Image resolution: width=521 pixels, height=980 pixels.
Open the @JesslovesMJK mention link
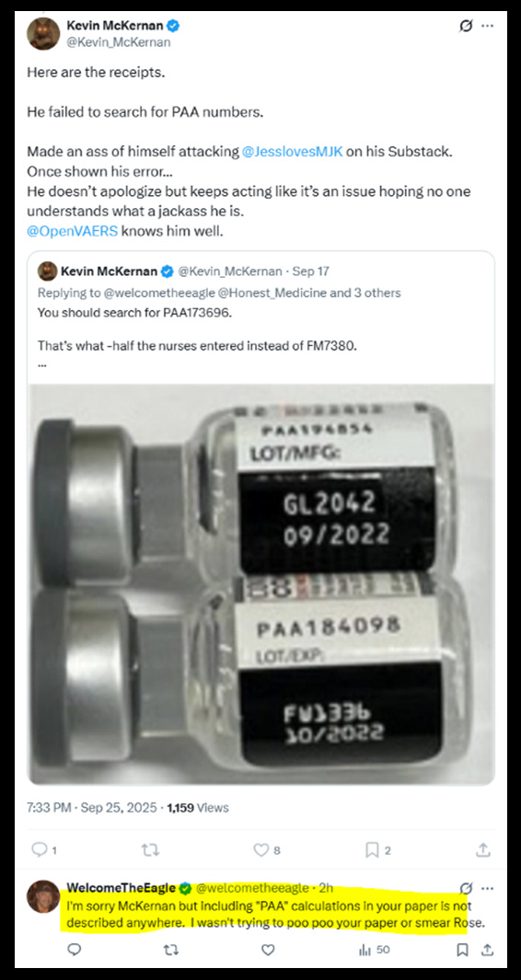tap(292, 151)
